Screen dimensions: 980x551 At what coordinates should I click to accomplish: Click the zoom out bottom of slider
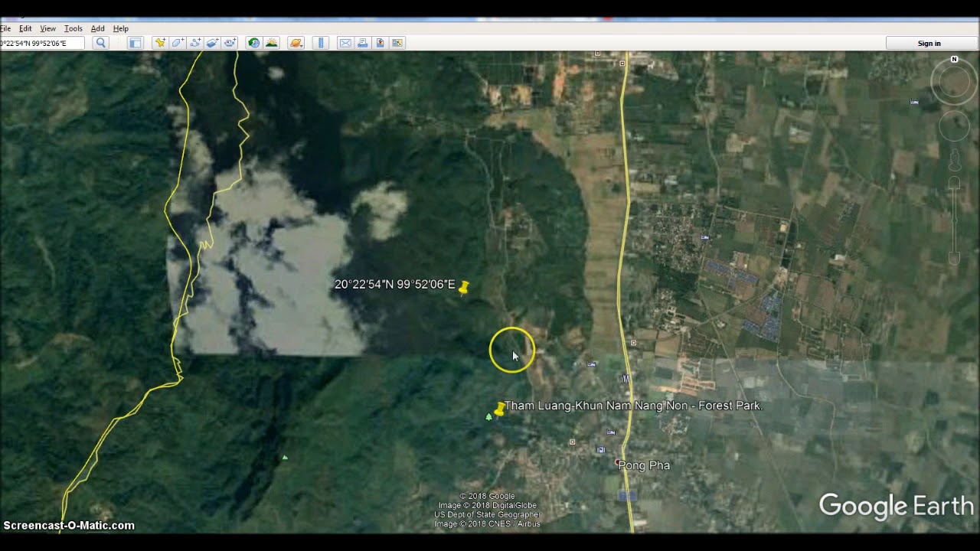(x=955, y=259)
